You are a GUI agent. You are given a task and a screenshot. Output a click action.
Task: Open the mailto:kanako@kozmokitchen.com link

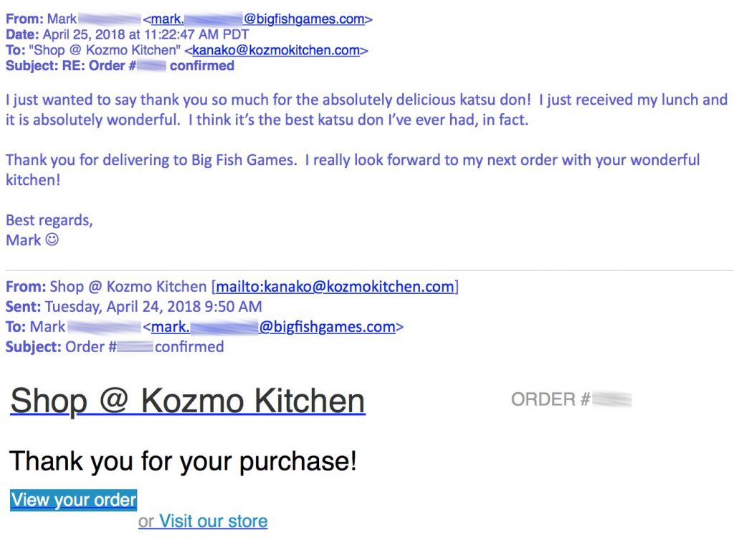tap(335, 287)
